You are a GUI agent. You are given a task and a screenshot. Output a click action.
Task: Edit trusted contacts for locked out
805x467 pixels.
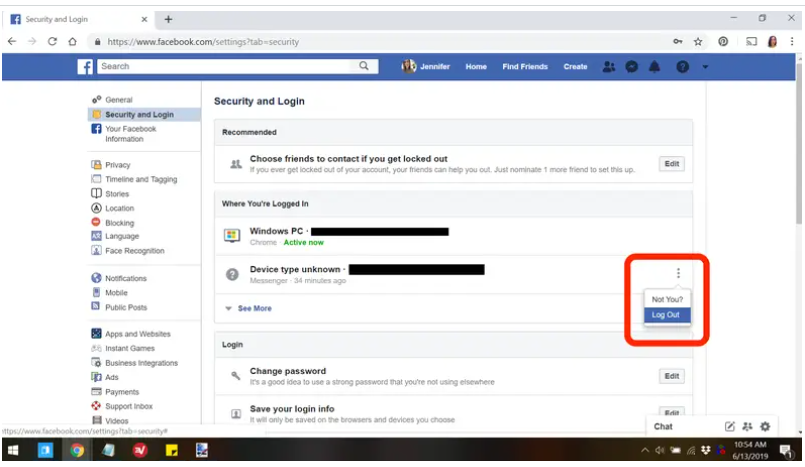[672, 164]
